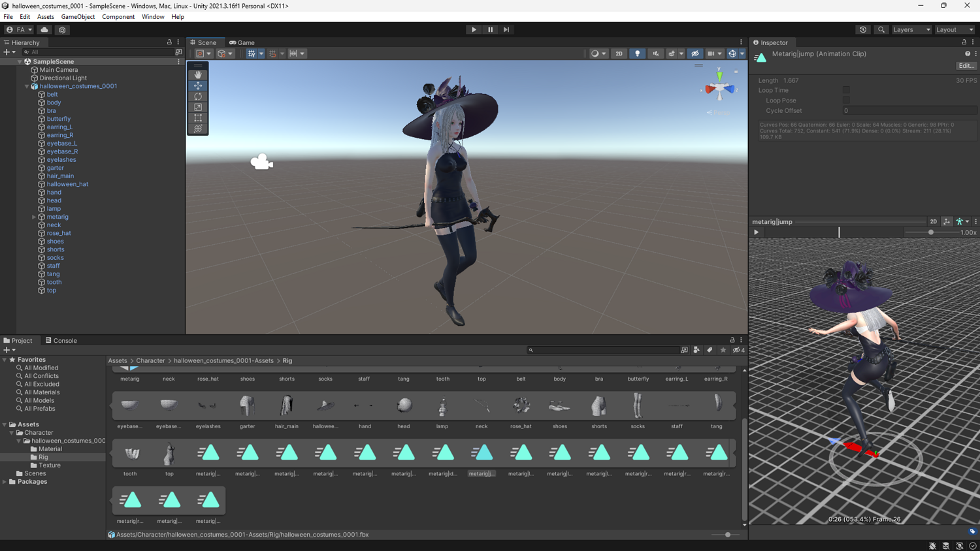This screenshot has width=980, height=551.
Task: Open the GameObject menu
Action: [78, 16]
